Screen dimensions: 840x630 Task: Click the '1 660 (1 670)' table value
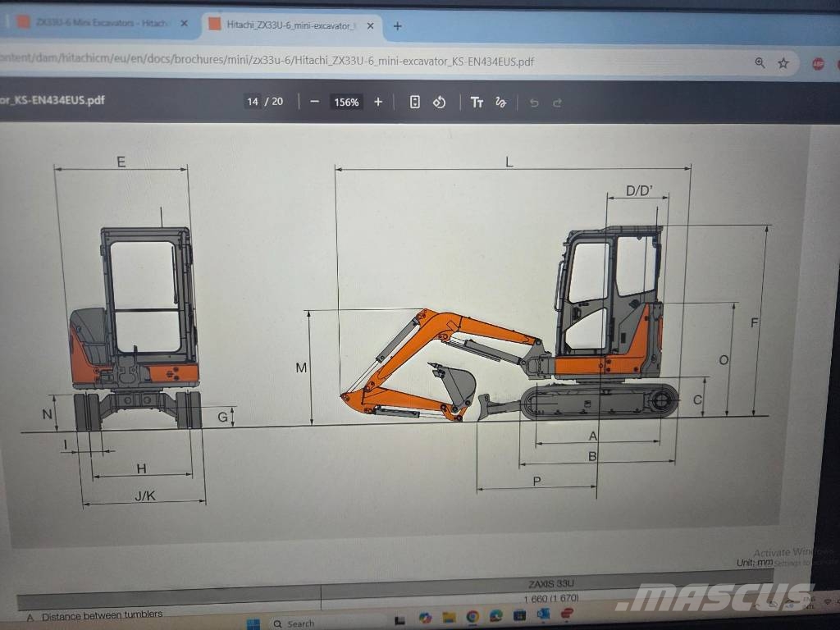550,598
